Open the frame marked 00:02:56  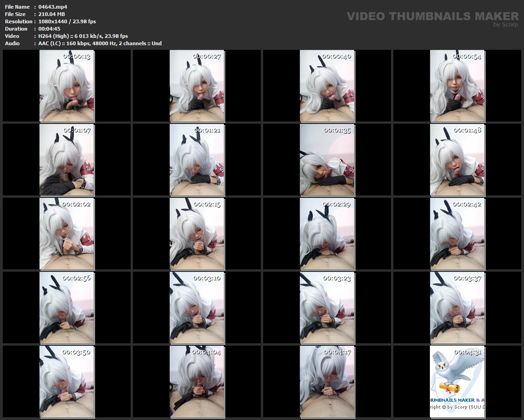click(x=67, y=308)
